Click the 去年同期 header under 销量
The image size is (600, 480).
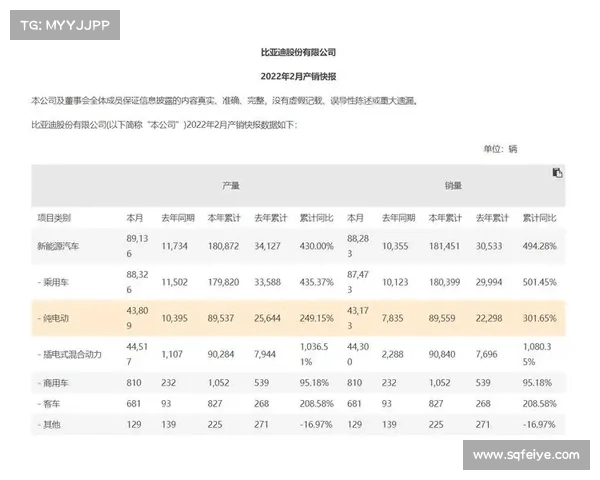pyautogui.click(x=399, y=218)
